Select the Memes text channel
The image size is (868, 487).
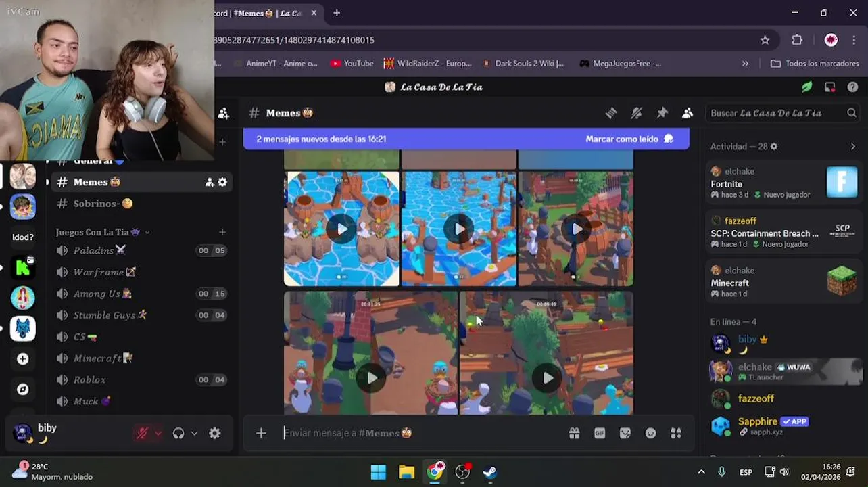[x=141, y=182]
